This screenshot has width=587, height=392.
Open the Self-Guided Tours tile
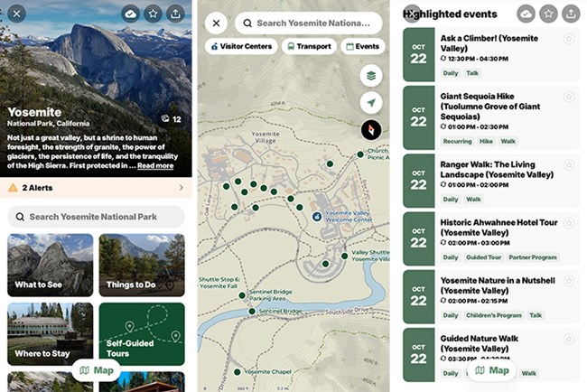click(142, 334)
